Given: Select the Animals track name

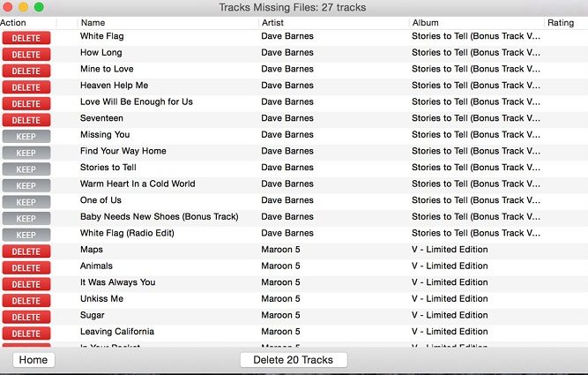Looking at the screenshot, I should tap(96, 266).
